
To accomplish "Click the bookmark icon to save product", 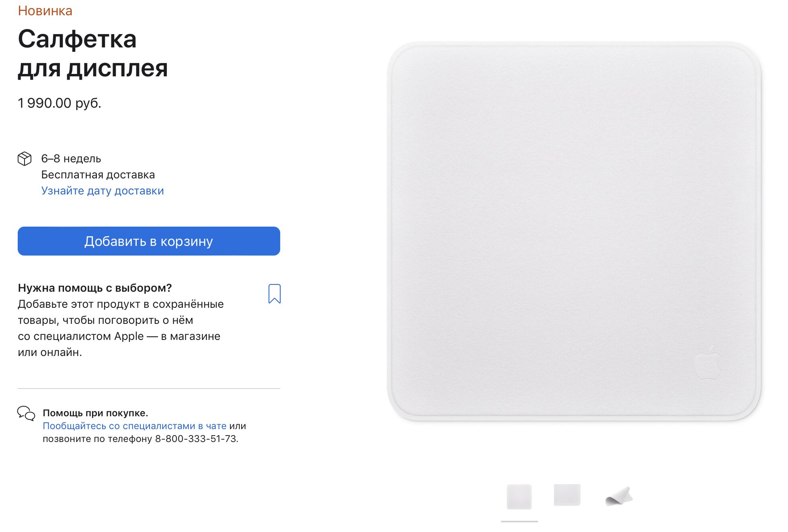I will (274, 294).
